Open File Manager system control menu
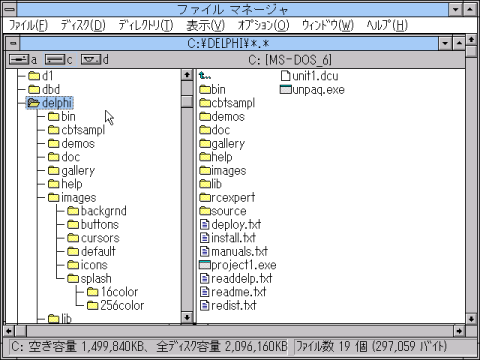Screen dimensions: 480x360 click(x=10, y=10)
